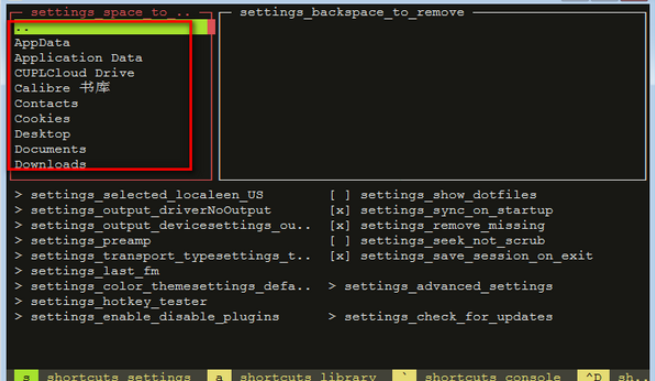Open the AppData folder entry
Screen dimensions: 655x381
(42, 43)
